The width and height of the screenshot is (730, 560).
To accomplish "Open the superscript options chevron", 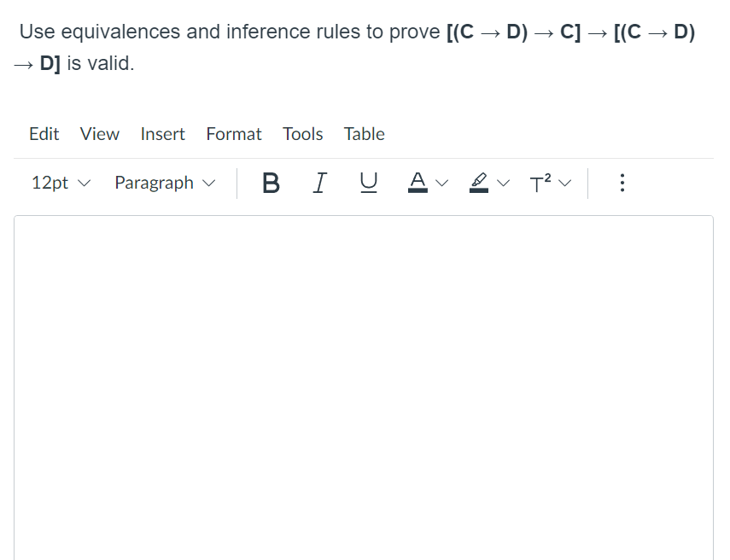I will 564,183.
